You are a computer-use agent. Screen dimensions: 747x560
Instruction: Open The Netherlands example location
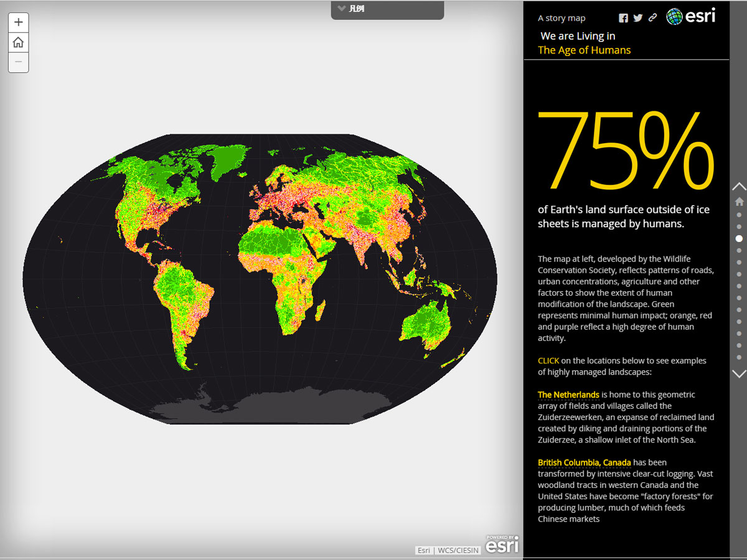[x=568, y=394]
